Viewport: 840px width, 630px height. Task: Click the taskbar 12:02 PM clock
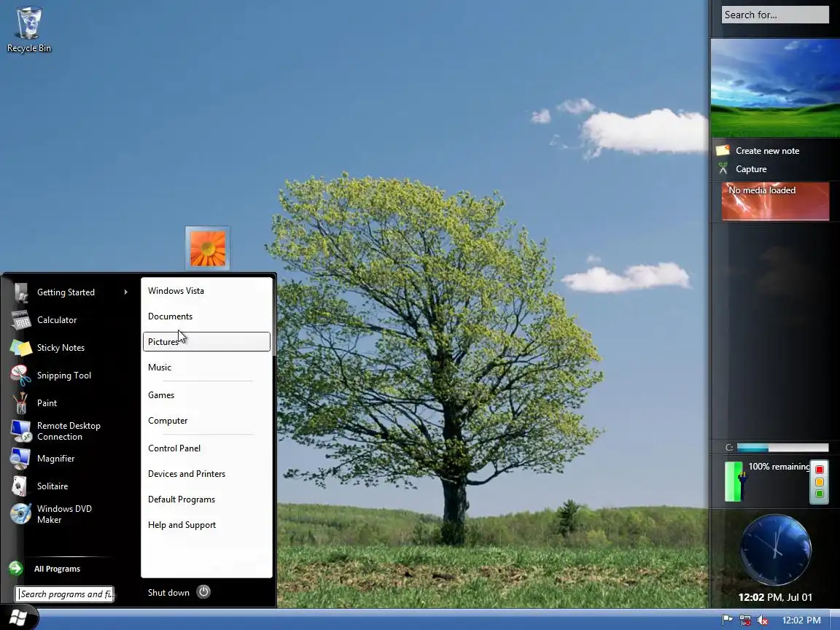point(801,621)
